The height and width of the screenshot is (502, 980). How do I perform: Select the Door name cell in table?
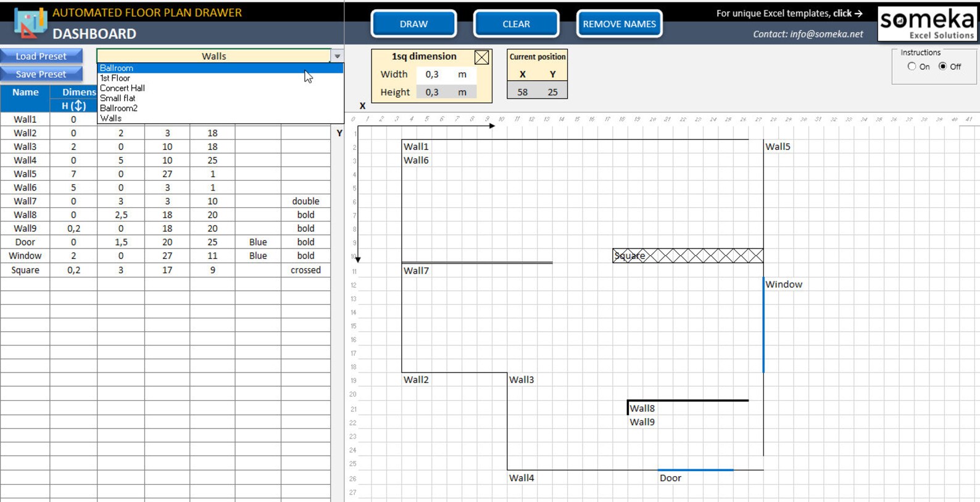(x=25, y=242)
